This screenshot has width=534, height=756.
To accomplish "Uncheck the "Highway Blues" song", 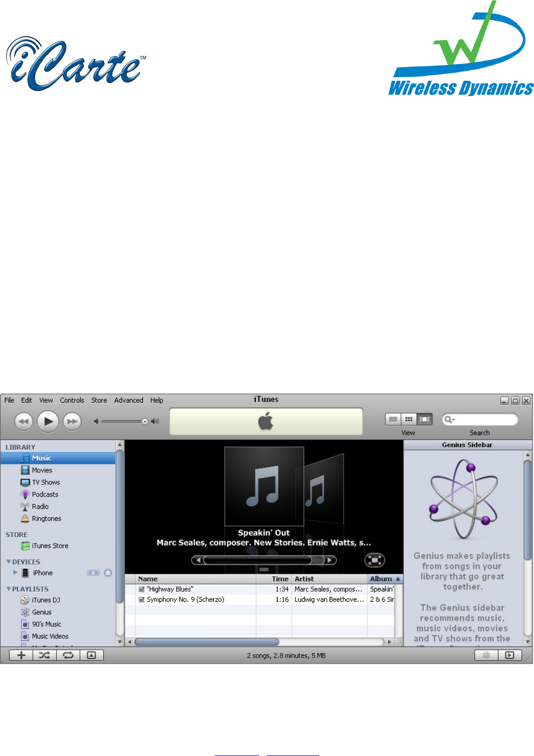I will tap(142, 589).
